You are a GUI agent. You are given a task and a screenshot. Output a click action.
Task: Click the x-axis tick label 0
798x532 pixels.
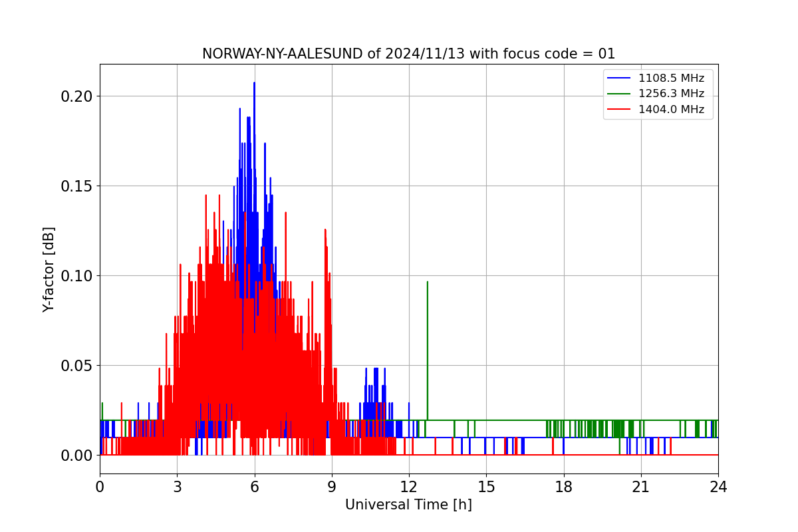pos(100,486)
